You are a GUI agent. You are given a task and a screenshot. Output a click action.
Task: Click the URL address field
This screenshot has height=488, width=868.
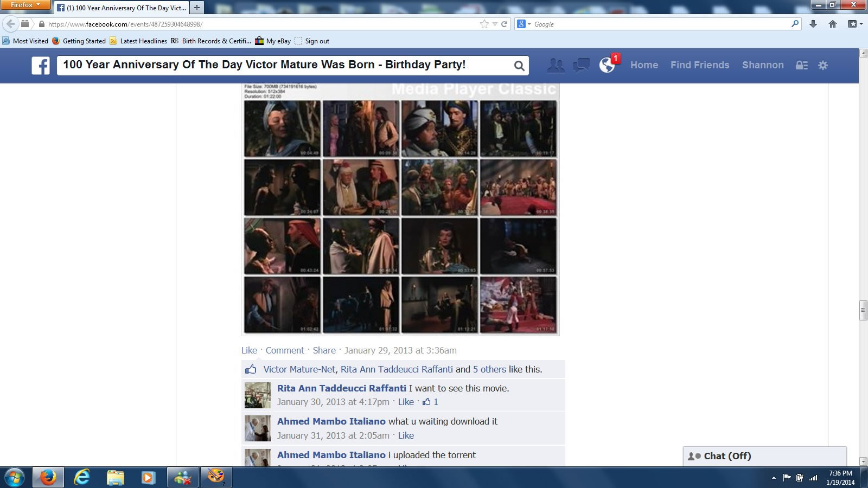click(x=260, y=24)
